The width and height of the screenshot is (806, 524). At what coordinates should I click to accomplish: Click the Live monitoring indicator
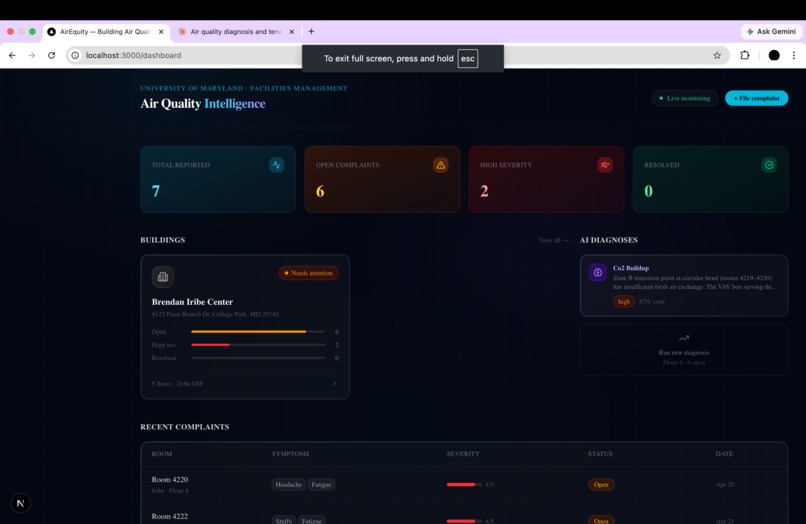pos(685,98)
